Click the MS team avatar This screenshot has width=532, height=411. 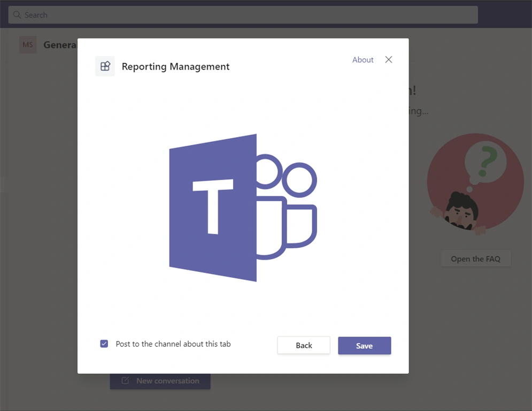click(x=28, y=44)
